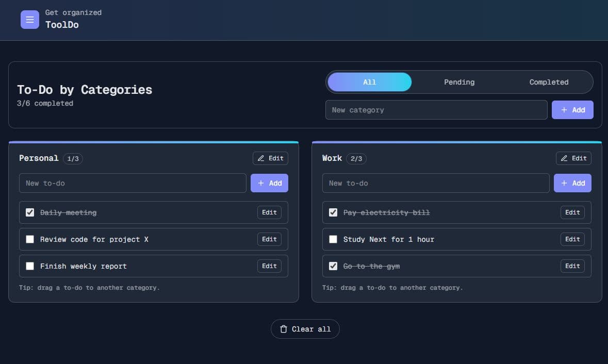The width and height of the screenshot is (608, 364).
Task: Uncheck the Daily meeting checkbox
Action: pyautogui.click(x=30, y=212)
